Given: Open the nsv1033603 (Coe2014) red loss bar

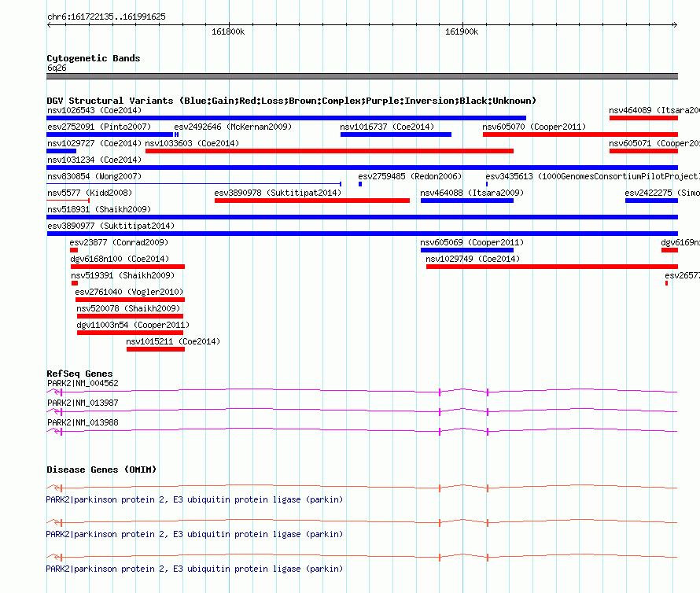Looking at the screenshot, I should pos(330,151).
